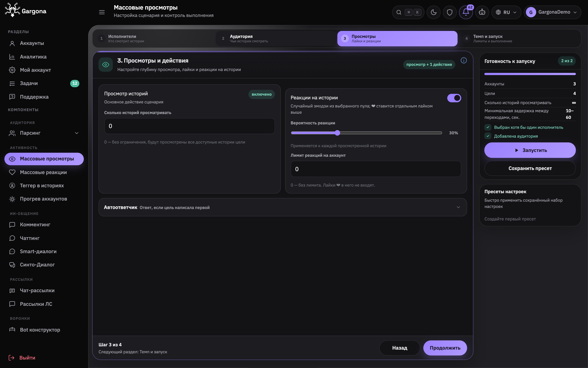Open Поддержка section
This screenshot has height=368, width=588.
44,97
